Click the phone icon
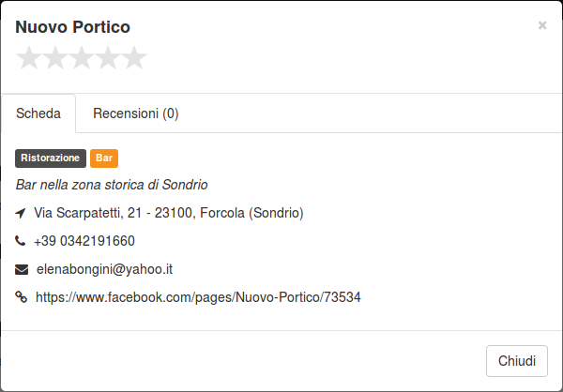 [20, 241]
